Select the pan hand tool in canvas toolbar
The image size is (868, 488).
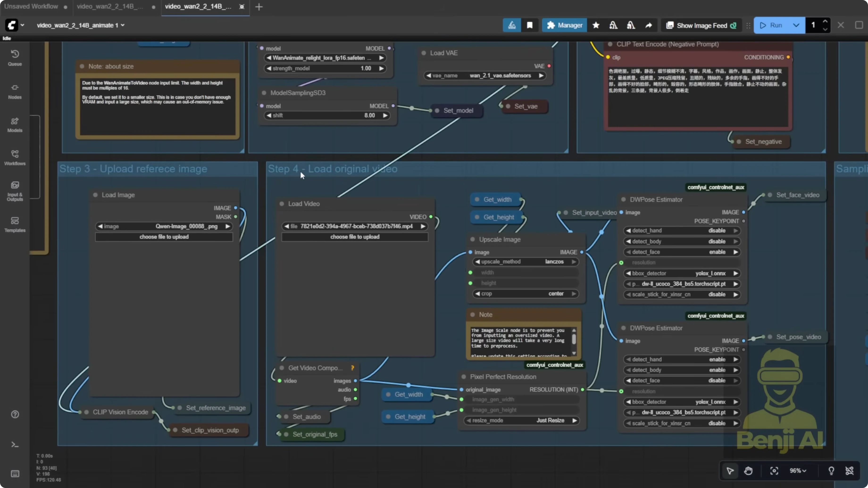[749, 471]
